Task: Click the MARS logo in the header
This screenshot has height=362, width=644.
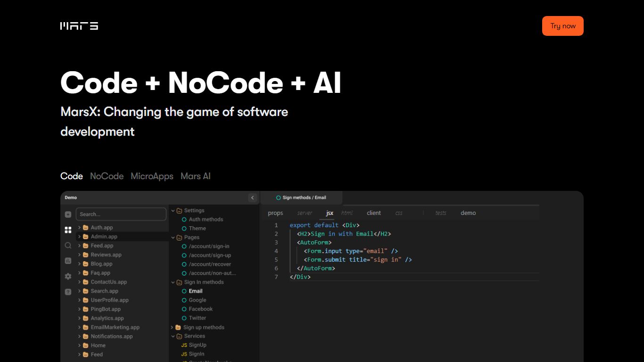Action: click(x=79, y=26)
